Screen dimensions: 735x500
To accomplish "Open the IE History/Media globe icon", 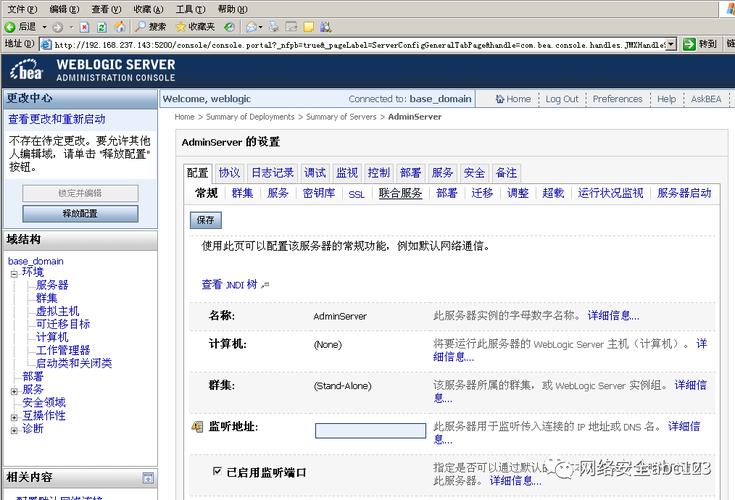I will click(229, 27).
